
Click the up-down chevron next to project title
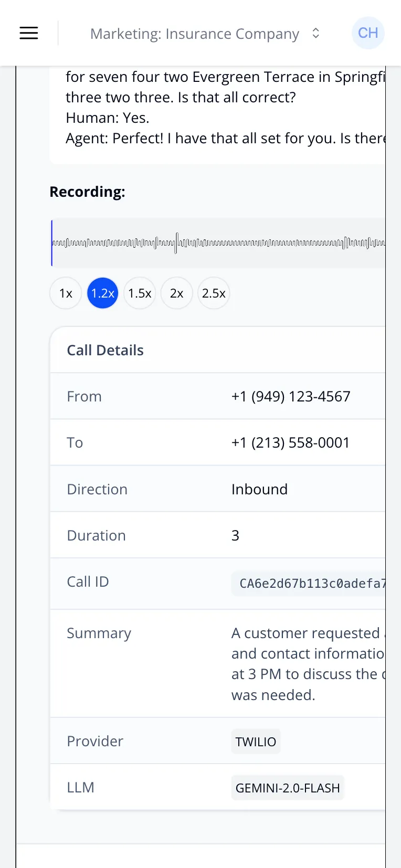(x=315, y=33)
